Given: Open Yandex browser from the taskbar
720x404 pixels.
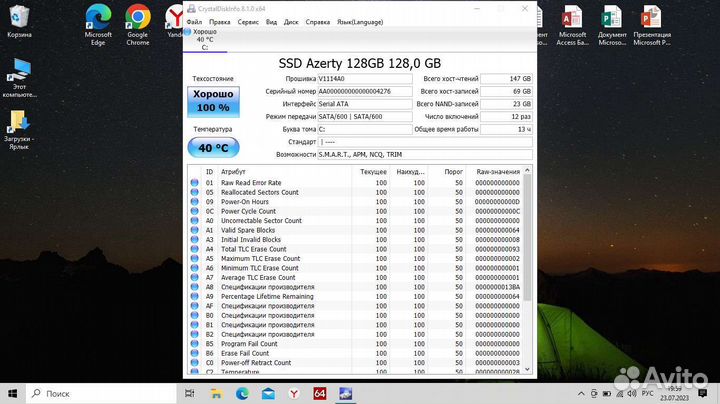Looking at the screenshot, I should tap(294, 392).
